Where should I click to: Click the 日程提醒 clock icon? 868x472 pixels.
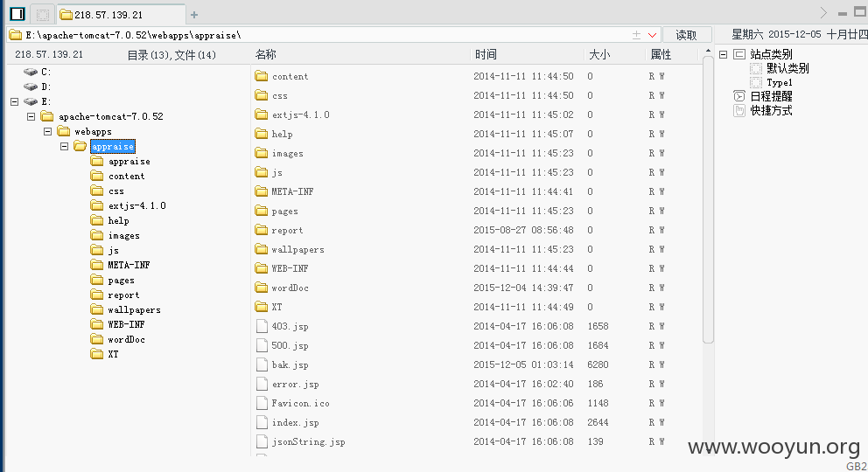tap(739, 95)
